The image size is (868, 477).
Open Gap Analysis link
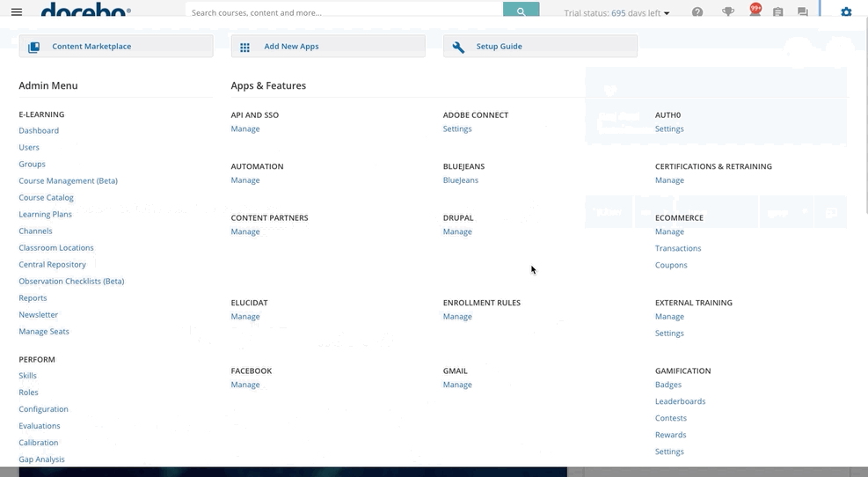41,459
